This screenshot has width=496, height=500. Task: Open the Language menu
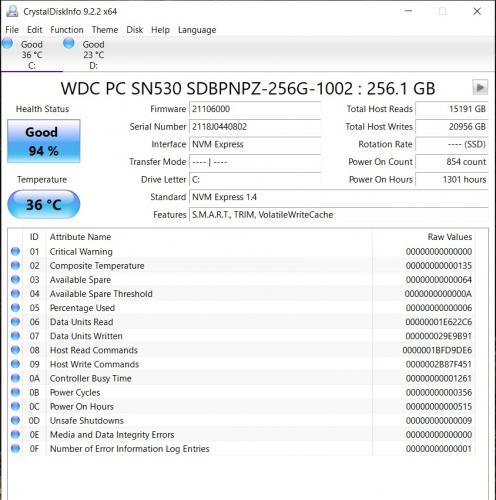click(197, 30)
